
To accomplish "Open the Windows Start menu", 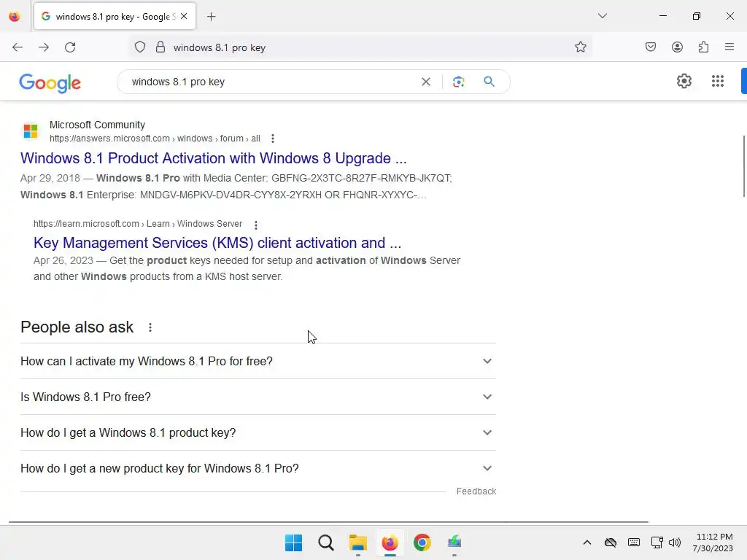I will click(293, 542).
